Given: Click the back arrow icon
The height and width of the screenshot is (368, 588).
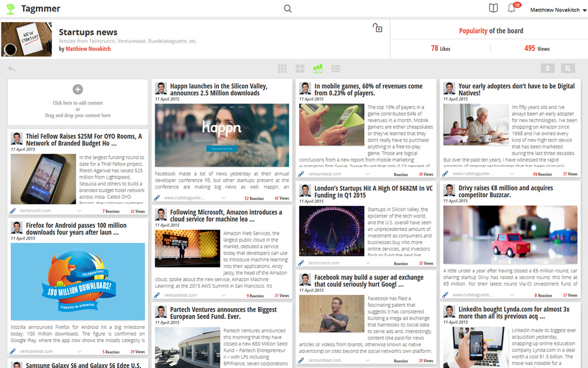Looking at the screenshot, I should pos(11,69).
